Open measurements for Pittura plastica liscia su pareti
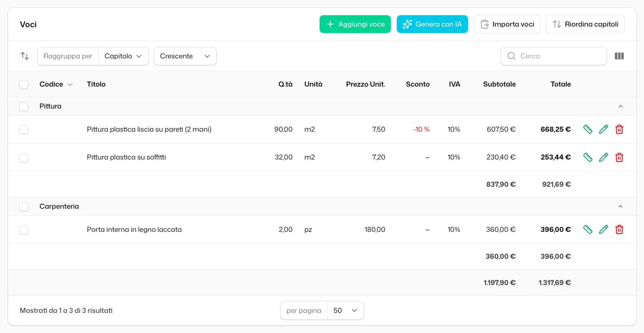 (x=588, y=129)
